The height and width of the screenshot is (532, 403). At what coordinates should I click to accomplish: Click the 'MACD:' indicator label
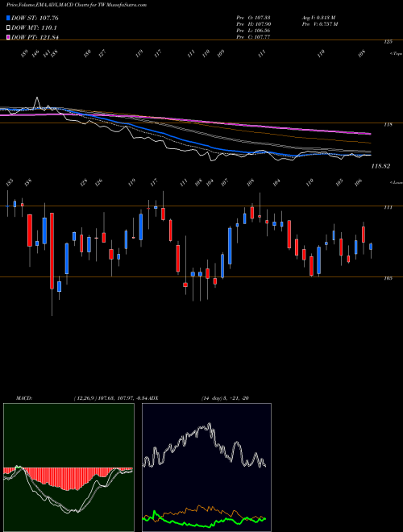coord(23,398)
